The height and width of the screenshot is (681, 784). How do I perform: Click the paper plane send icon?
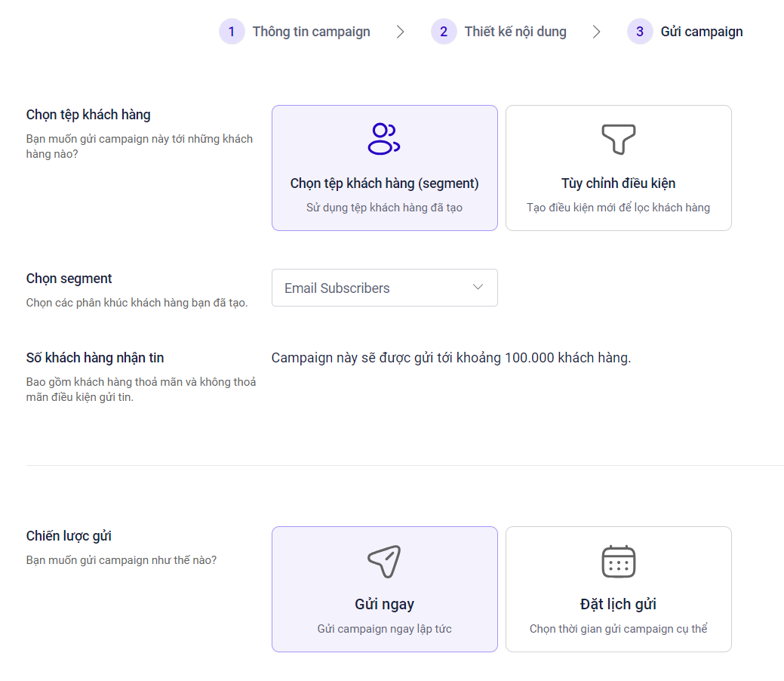coord(384,561)
